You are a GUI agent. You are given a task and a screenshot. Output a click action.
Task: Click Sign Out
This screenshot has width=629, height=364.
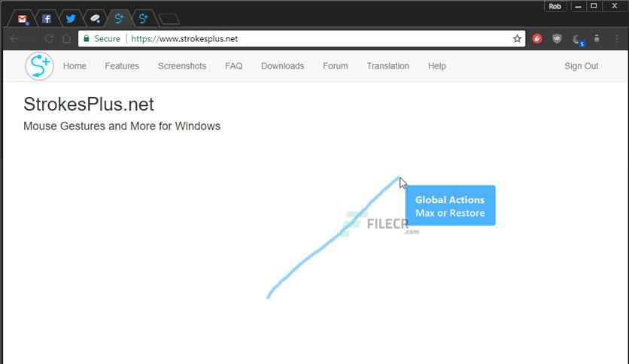[582, 66]
